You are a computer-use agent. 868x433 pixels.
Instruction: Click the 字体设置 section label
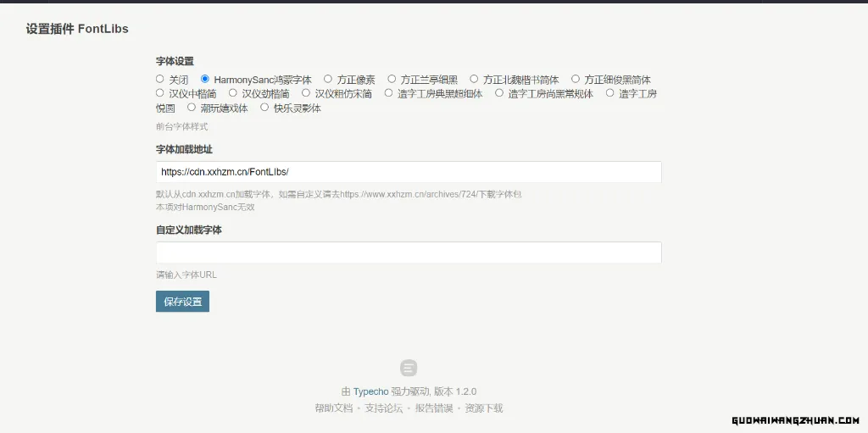tap(175, 62)
